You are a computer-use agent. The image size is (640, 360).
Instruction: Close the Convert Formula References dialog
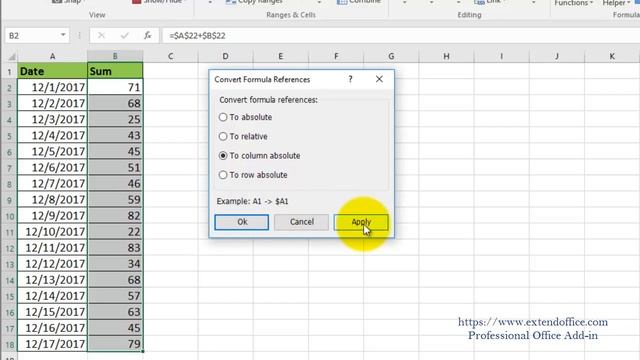379,79
